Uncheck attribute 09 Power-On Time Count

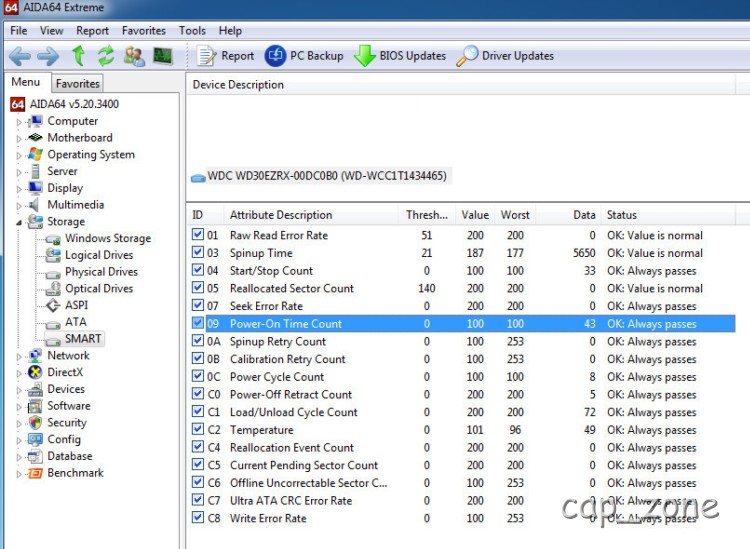coord(198,323)
